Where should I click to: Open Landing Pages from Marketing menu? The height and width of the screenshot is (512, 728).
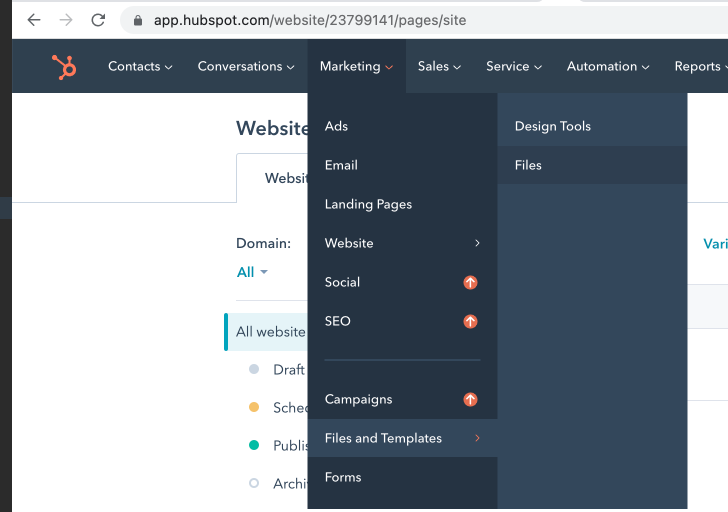click(368, 204)
